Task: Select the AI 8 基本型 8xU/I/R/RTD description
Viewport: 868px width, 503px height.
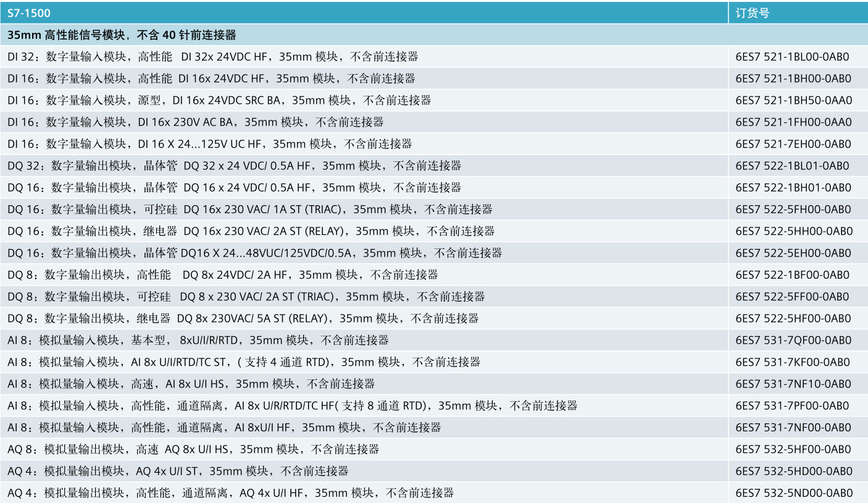Action: tap(198, 340)
